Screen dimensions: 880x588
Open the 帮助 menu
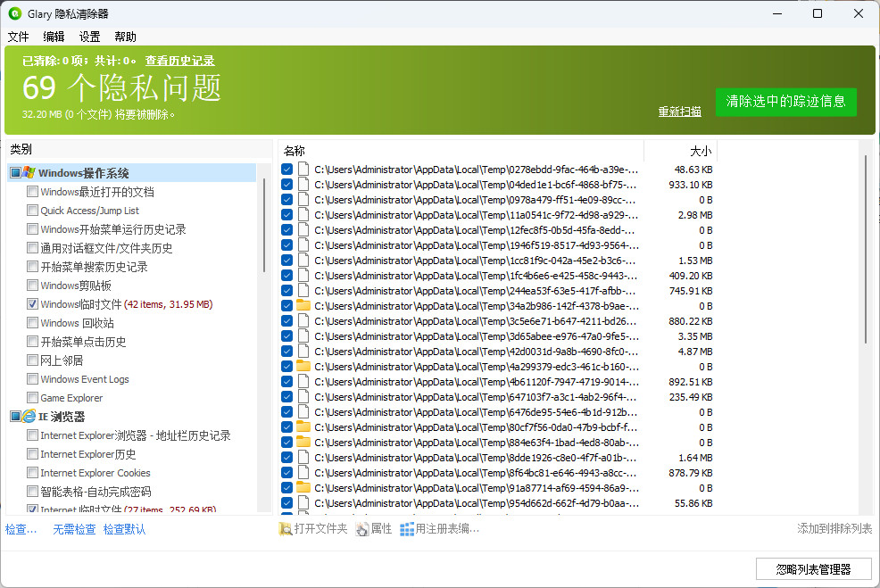pyautogui.click(x=125, y=37)
